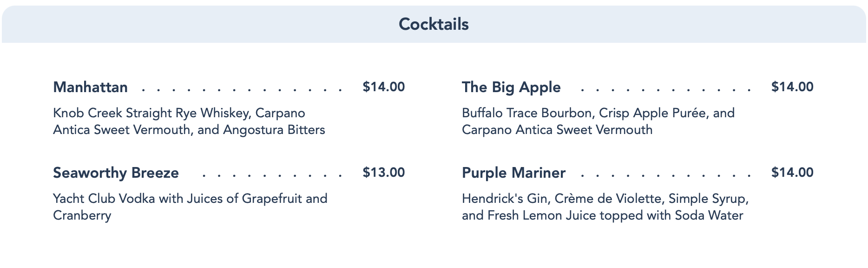Click the Angostura Bitters ingredient text
The width and height of the screenshot is (868, 268).
tap(274, 130)
